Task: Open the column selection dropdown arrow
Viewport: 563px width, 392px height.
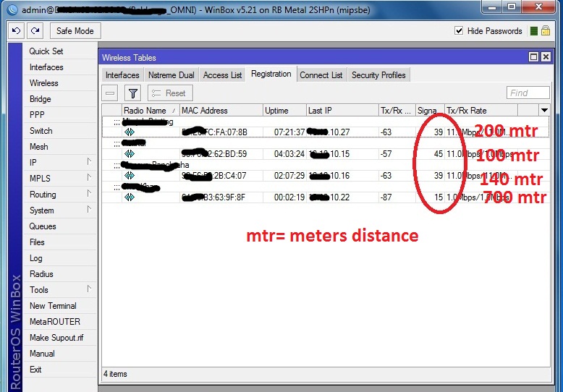Action: pyautogui.click(x=544, y=111)
